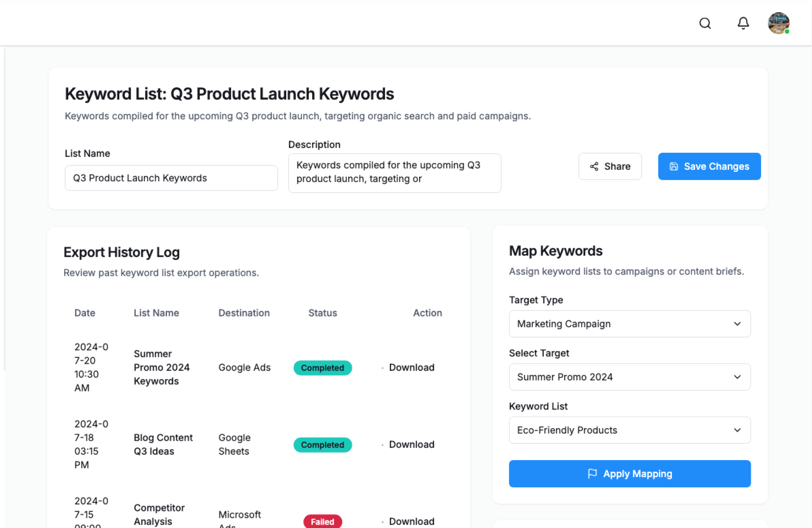Click the Share button
This screenshot has width=812, height=528.
coord(610,166)
